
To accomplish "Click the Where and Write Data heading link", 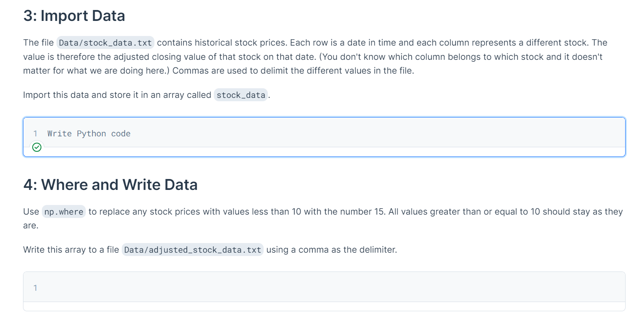I will 110,184.
